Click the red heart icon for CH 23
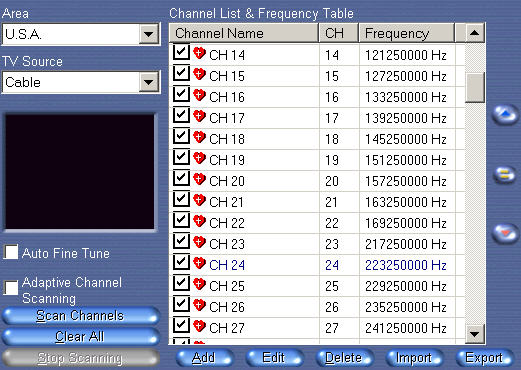The height and width of the screenshot is (370, 521). 199,242
